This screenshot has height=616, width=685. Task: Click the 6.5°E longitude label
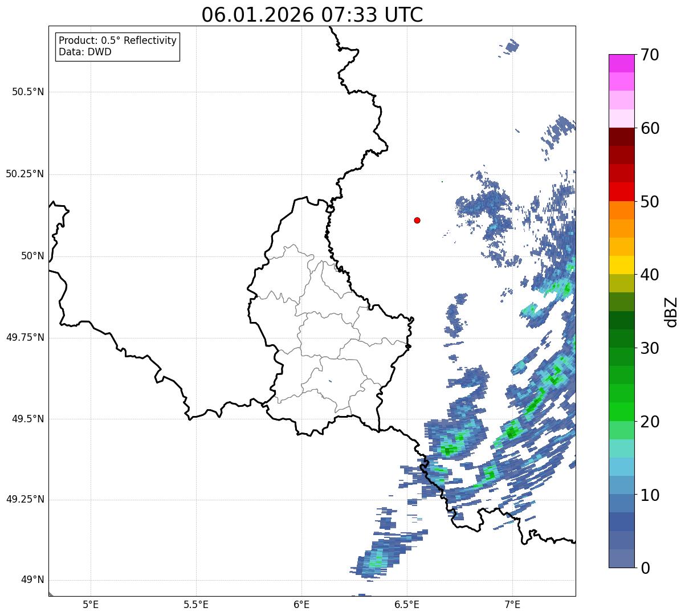point(407,604)
